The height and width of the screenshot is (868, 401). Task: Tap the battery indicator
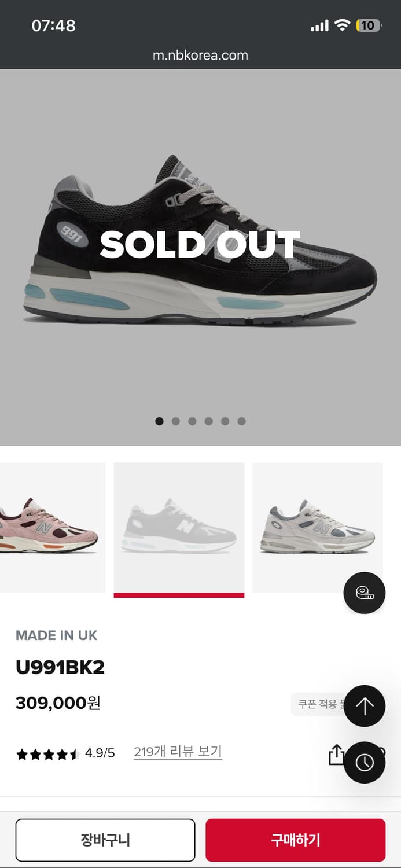pos(369,25)
